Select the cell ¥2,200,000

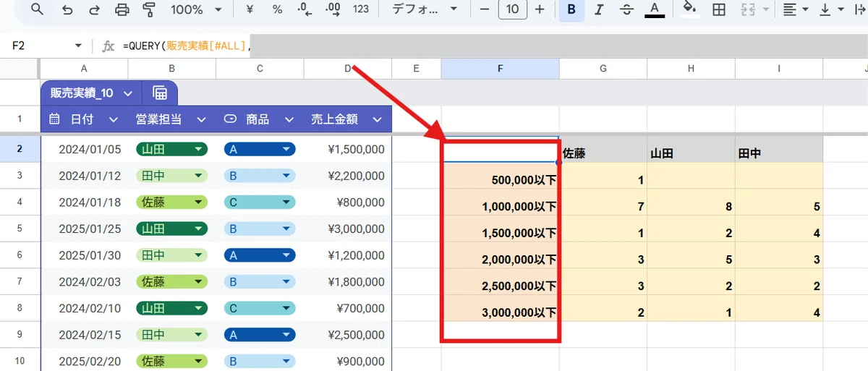[x=348, y=176]
